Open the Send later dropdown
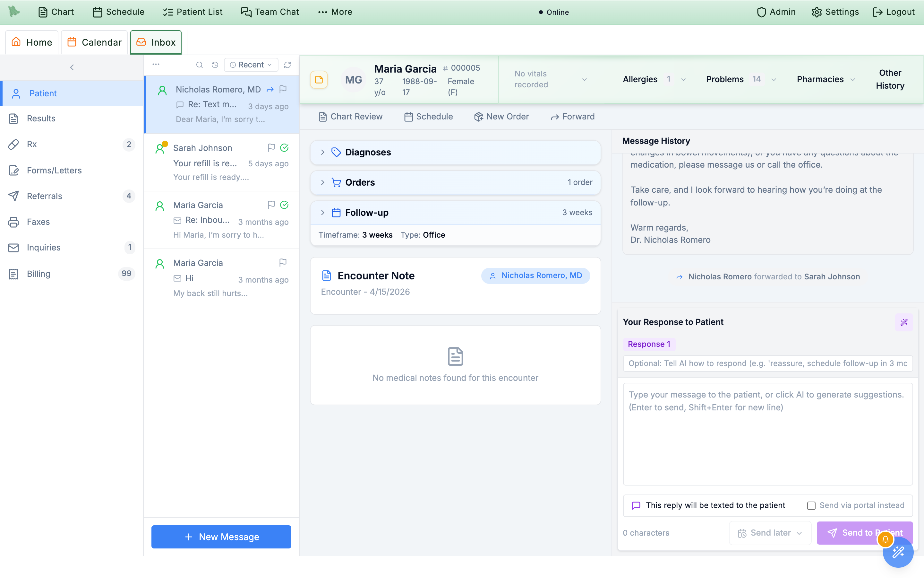The height and width of the screenshot is (578, 924). tap(770, 533)
